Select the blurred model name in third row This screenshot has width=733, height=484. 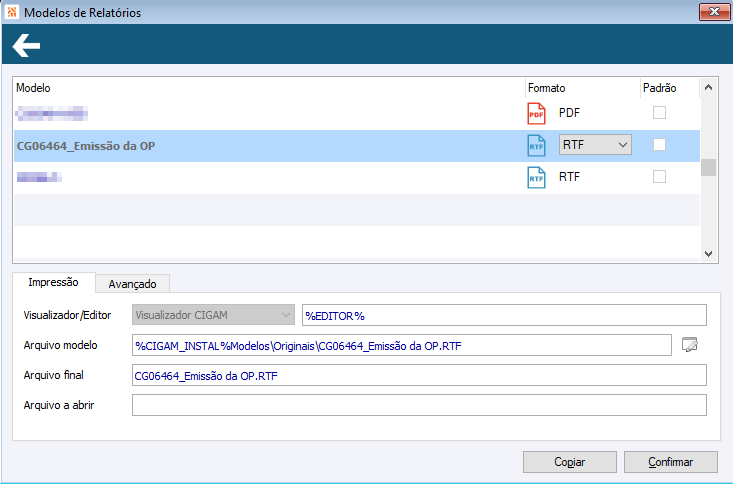[x=39, y=177]
